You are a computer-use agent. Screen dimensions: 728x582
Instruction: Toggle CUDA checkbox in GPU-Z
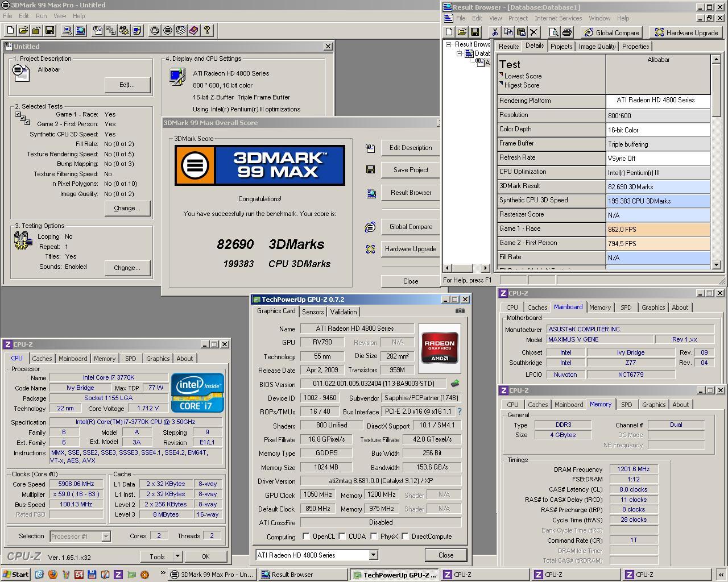(342, 536)
